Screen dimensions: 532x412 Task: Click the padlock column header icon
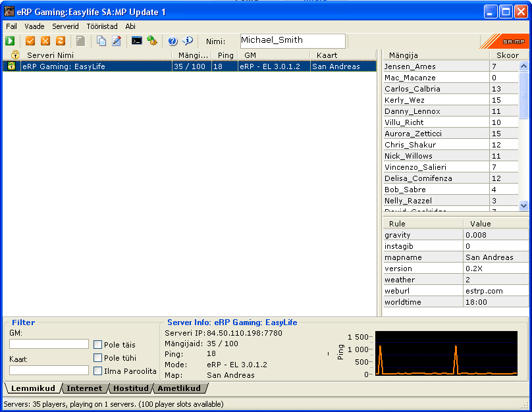tap(15, 55)
